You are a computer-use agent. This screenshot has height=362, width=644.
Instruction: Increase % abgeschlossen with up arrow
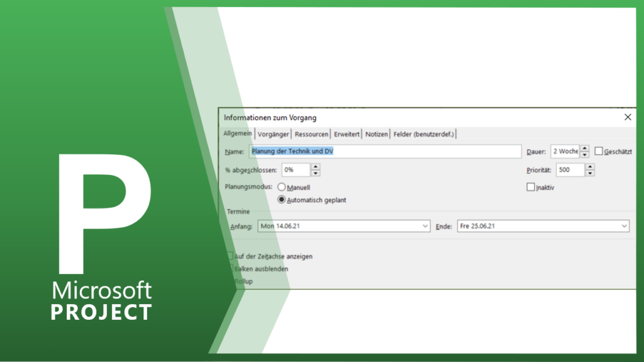tap(316, 167)
